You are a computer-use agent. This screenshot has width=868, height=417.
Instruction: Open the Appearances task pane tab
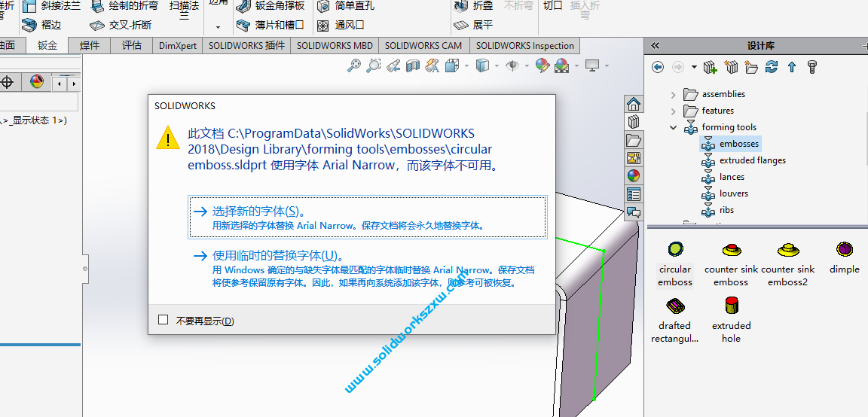coord(634,176)
